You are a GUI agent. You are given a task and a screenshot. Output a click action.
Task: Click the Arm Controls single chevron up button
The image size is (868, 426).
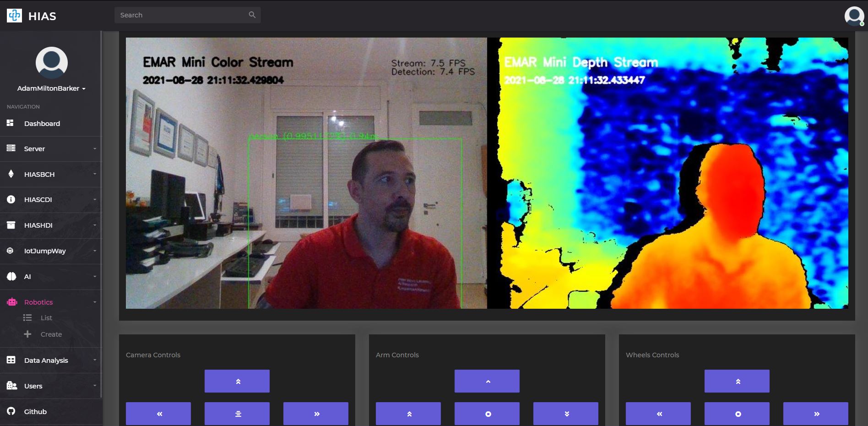487,381
